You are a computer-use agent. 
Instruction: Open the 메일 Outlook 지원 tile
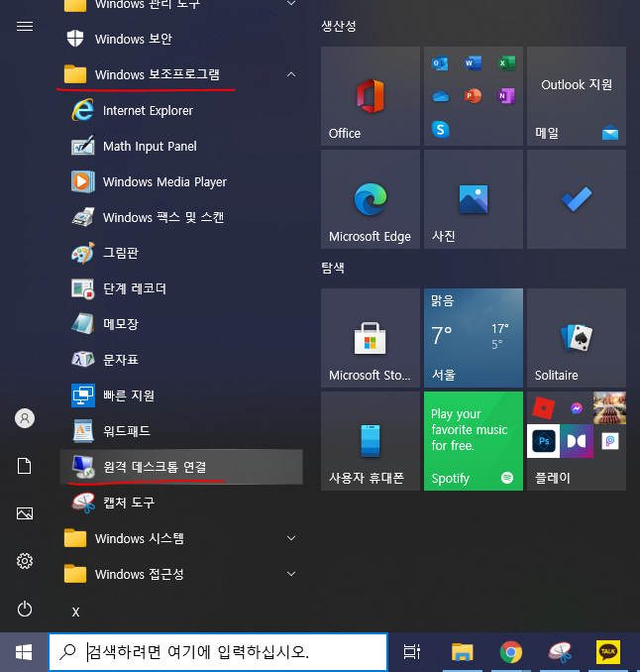point(577,96)
